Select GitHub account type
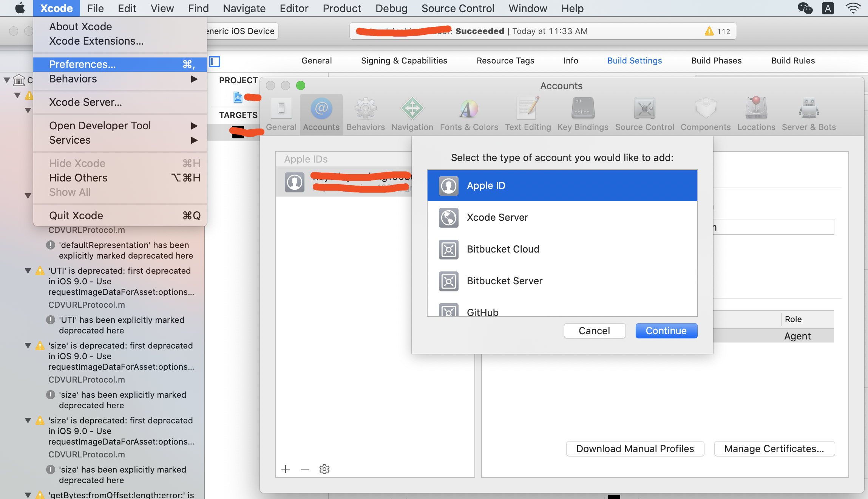Screen dimensions: 868x499 562,310
